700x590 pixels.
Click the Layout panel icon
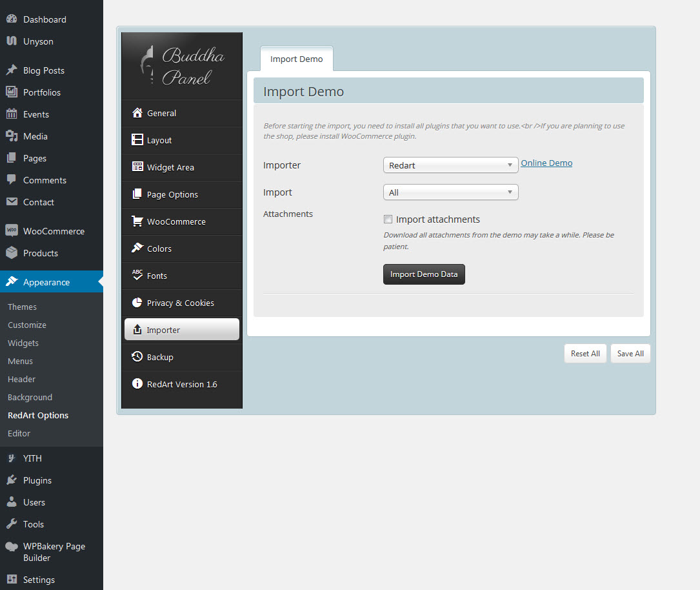(x=137, y=140)
